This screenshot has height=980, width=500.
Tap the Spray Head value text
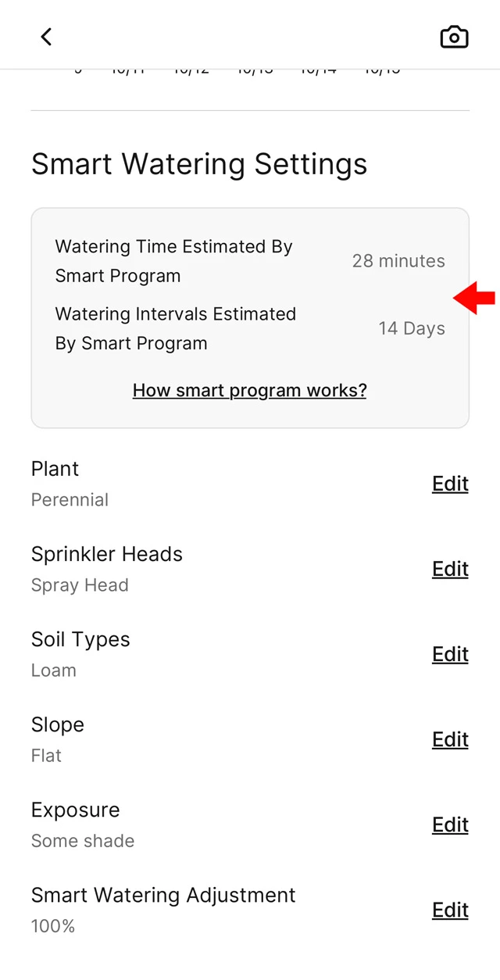80,585
